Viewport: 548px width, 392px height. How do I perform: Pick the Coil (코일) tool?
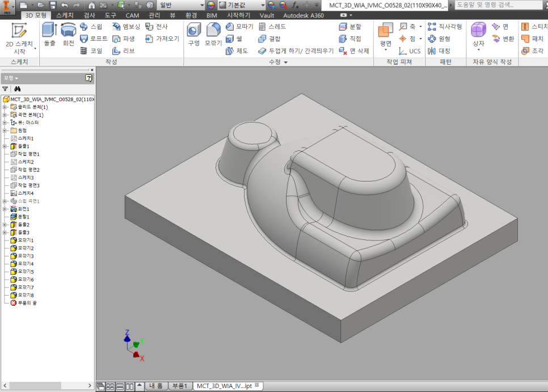click(x=91, y=51)
